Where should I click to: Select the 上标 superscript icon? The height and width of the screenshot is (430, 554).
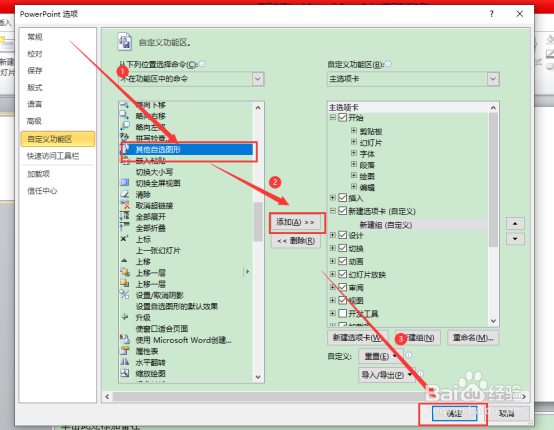coord(124,239)
